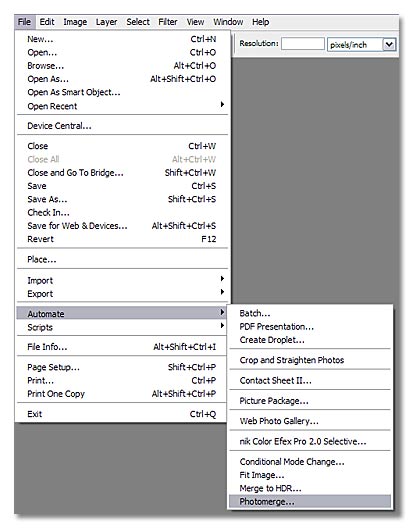Viewport: 413px width, 528px height.
Task: Open the Select menu
Action: point(138,22)
